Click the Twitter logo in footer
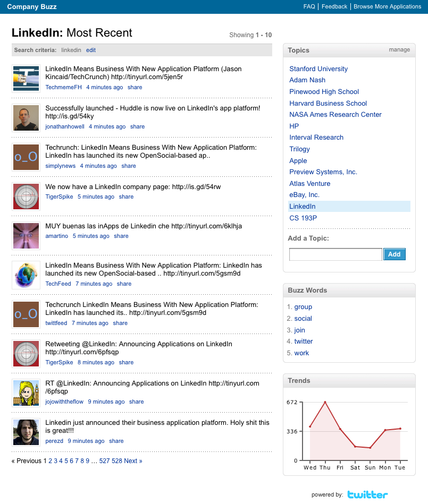This screenshot has height=504, width=428. (x=367, y=494)
